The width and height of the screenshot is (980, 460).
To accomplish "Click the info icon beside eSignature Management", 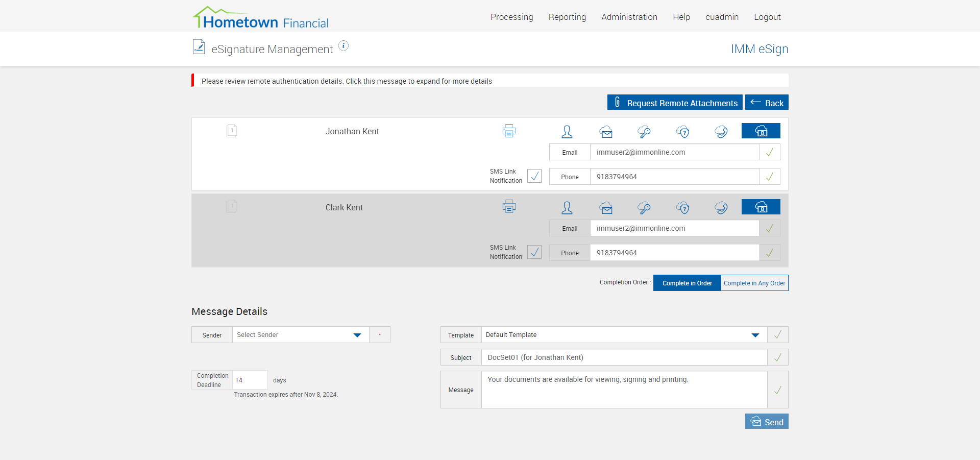I will click(x=344, y=46).
